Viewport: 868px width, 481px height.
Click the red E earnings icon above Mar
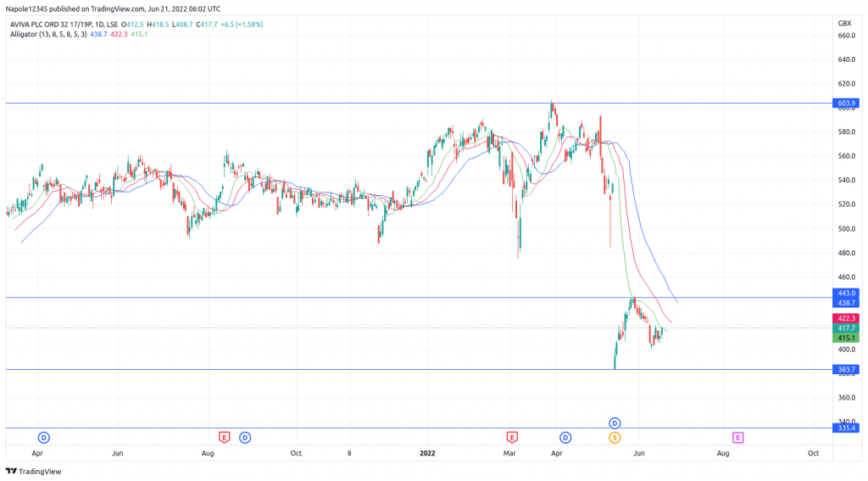[512, 438]
